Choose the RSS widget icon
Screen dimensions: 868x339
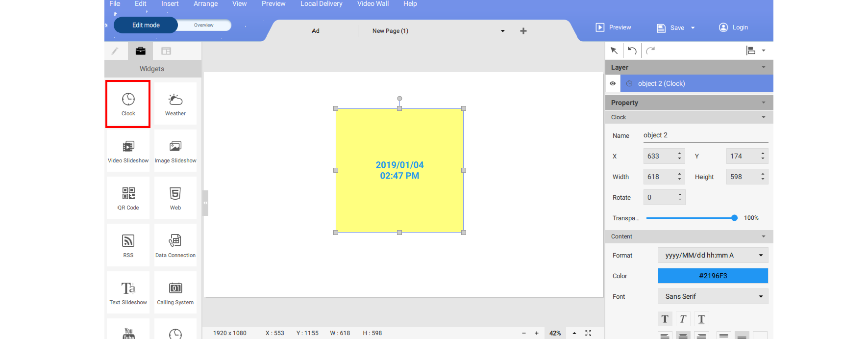[x=128, y=245]
